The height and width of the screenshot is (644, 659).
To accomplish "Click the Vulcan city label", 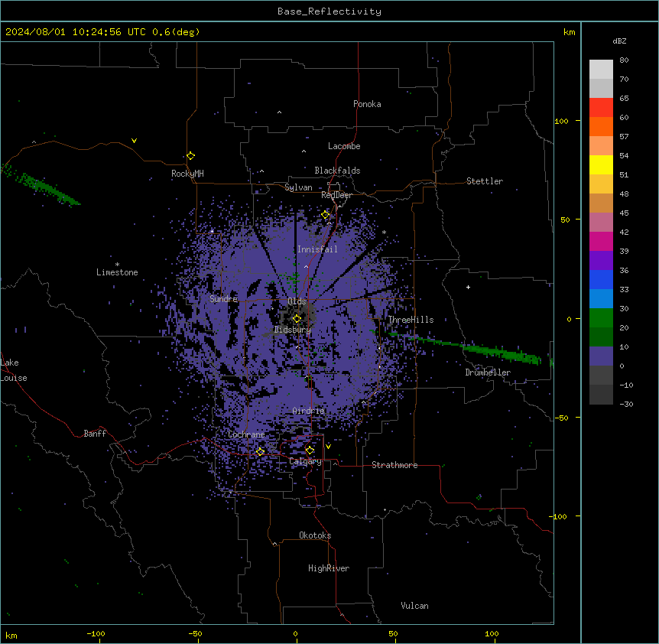I will click(414, 606).
